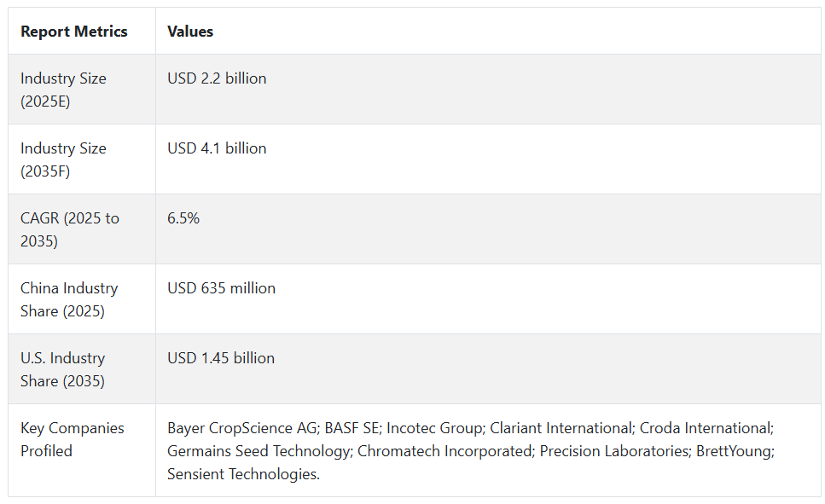Click BASF SE in the companies list
This screenshot has height=504, width=825.
click(352, 428)
